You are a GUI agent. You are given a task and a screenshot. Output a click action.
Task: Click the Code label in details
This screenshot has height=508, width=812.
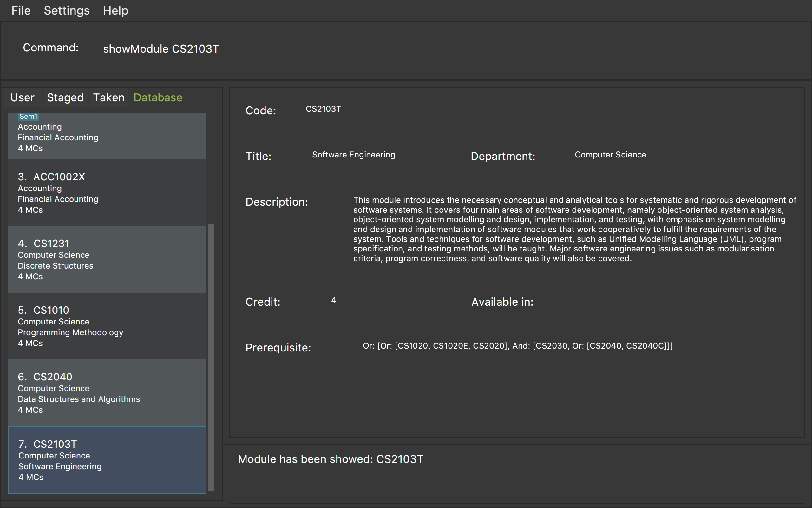click(261, 110)
